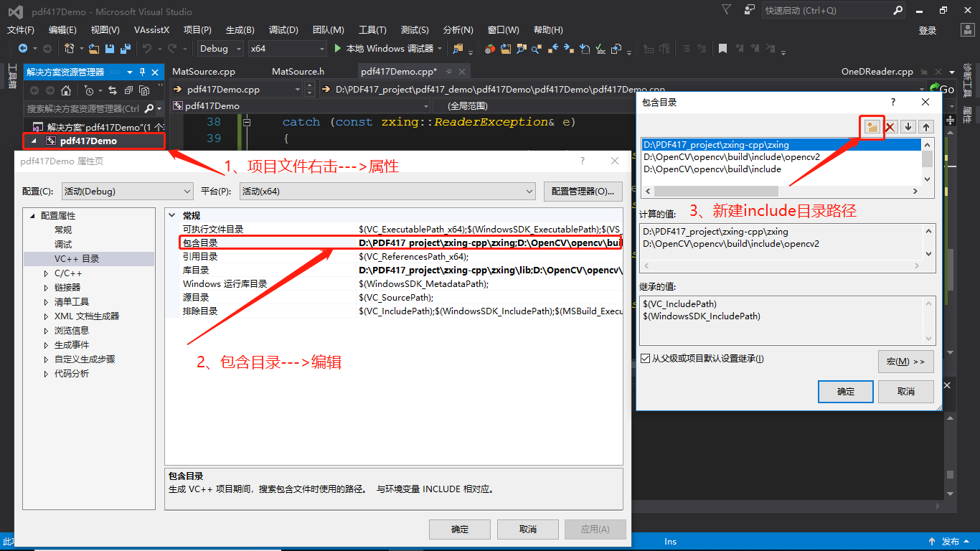Toggle a bookmark using the bookmark toolbar icon

pos(722,49)
